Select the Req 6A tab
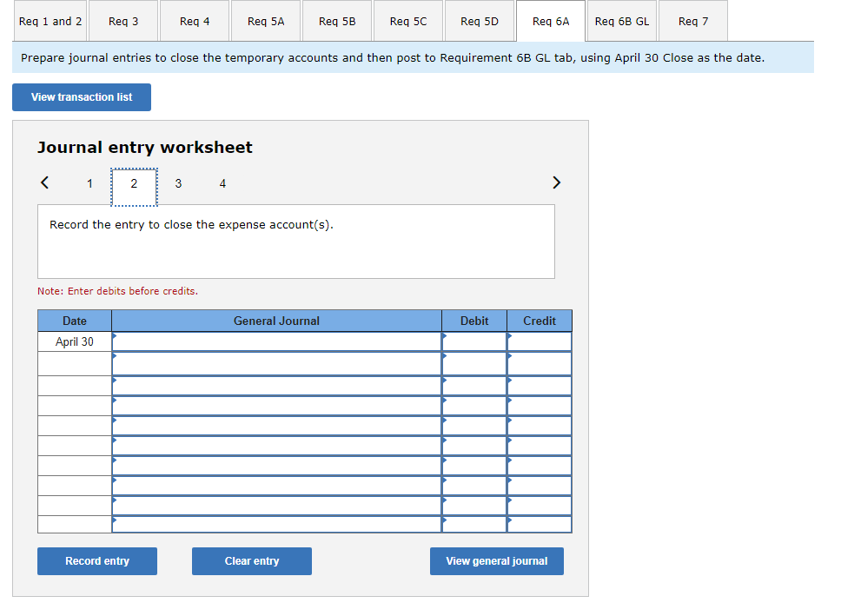Image resolution: width=841 pixels, height=616 pixels. point(551,22)
